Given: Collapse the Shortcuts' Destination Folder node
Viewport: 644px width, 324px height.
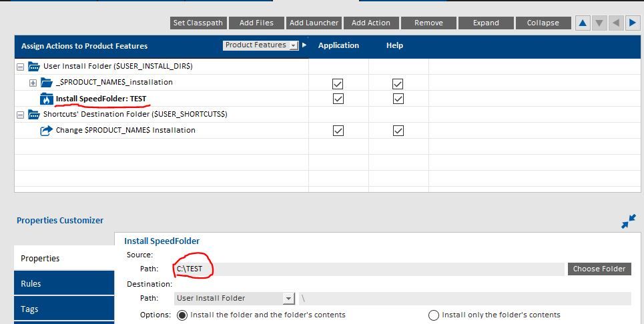Looking at the screenshot, I should (20, 115).
